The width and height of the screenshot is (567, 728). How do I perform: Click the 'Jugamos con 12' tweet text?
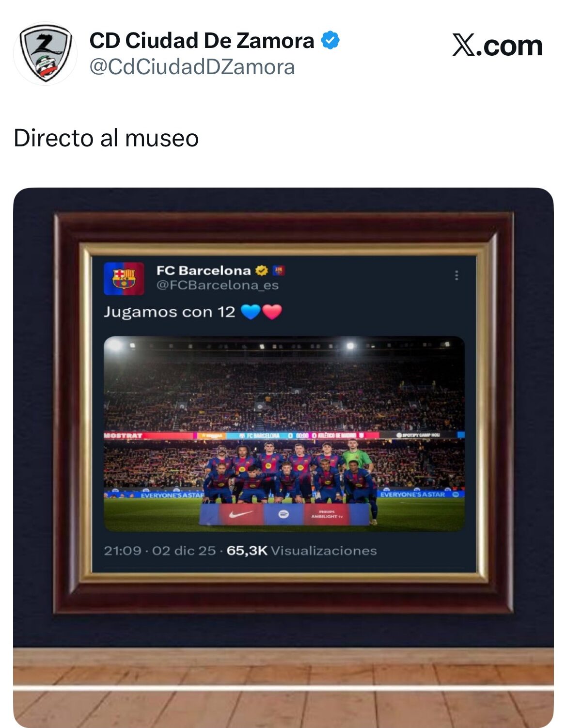[169, 312]
